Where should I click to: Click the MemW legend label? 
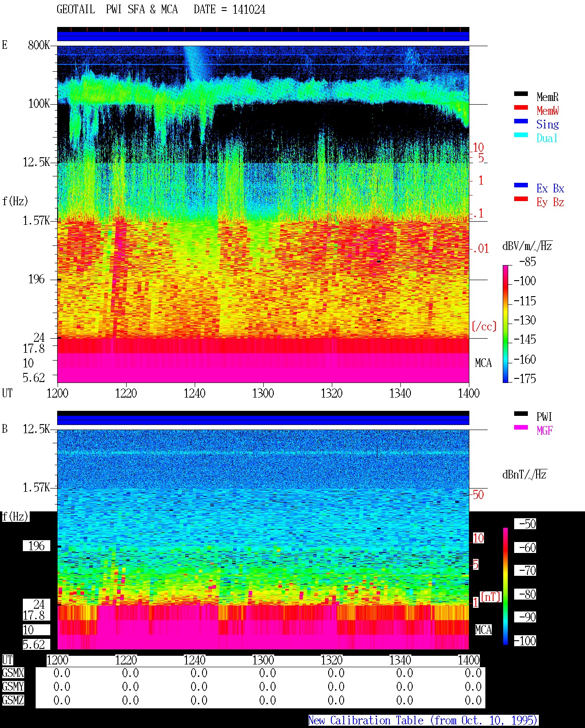click(548, 111)
